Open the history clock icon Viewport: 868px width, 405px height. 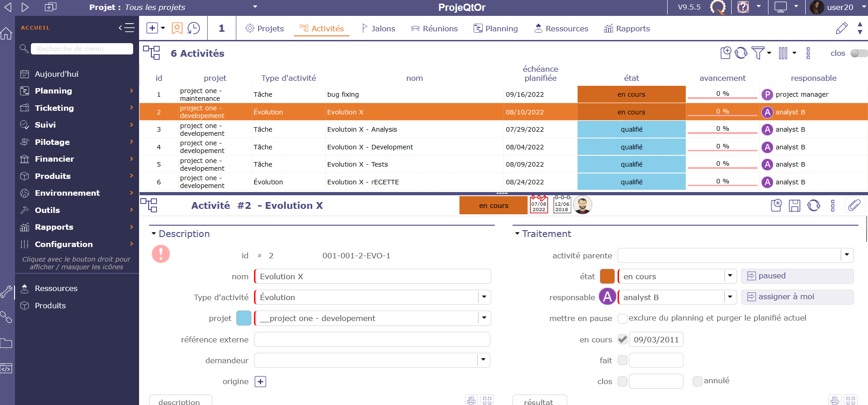pos(194,28)
